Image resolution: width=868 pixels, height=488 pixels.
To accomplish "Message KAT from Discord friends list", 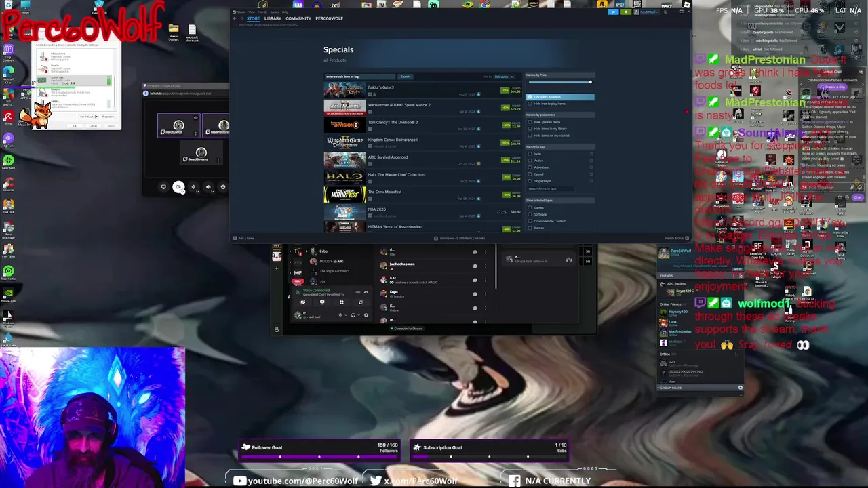I will 475,280.
